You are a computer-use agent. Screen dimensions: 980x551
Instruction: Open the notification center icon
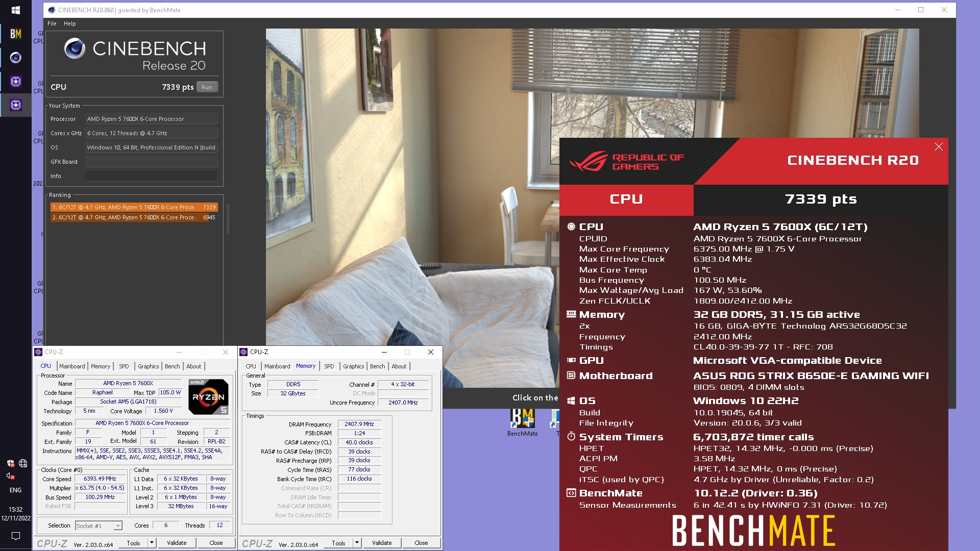(x=15, y=536)
